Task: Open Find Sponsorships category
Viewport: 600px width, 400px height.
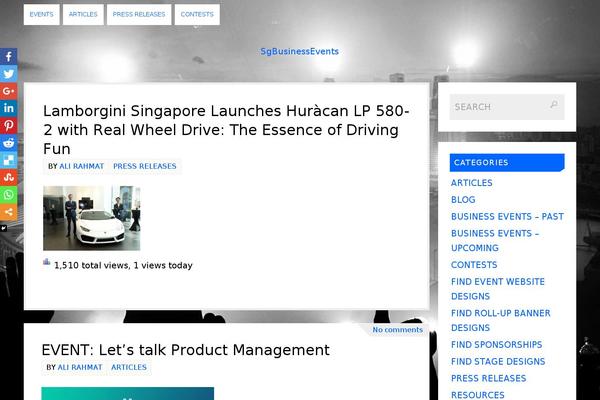Action: (x=496, y=344)
